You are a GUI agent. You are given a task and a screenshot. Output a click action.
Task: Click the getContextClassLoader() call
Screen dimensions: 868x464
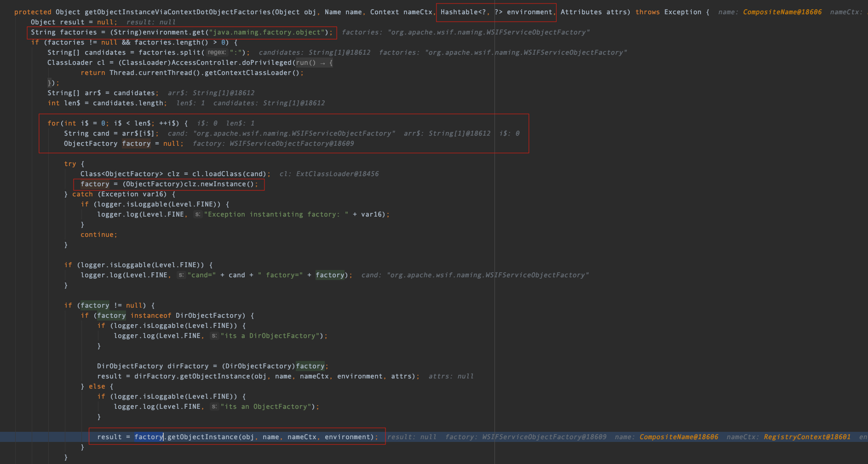click(x=250, y=73)
